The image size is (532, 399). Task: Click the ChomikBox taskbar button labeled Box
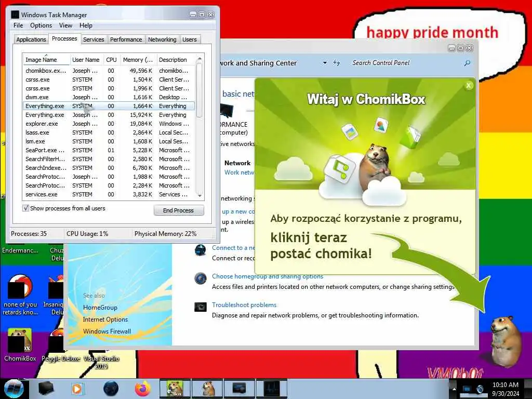176,389
